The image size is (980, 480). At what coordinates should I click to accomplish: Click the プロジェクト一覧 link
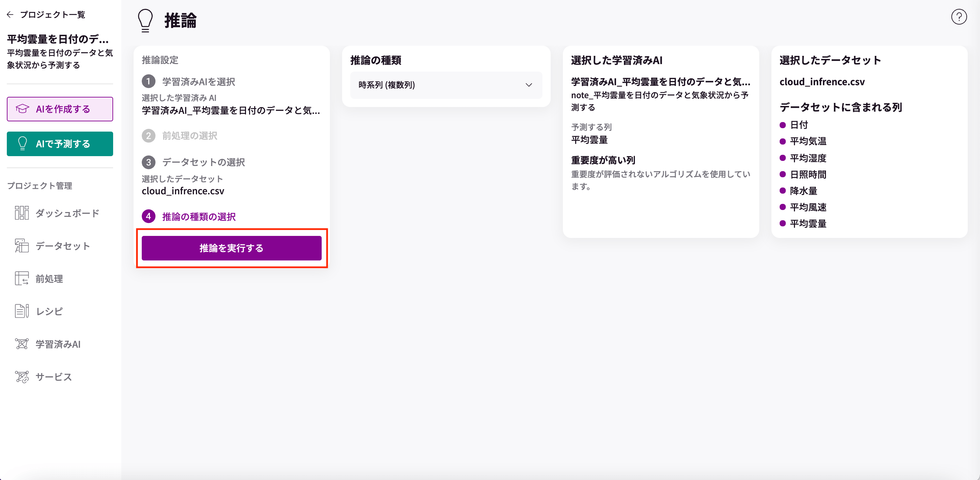pyautogui.click(x=52, y=14)
